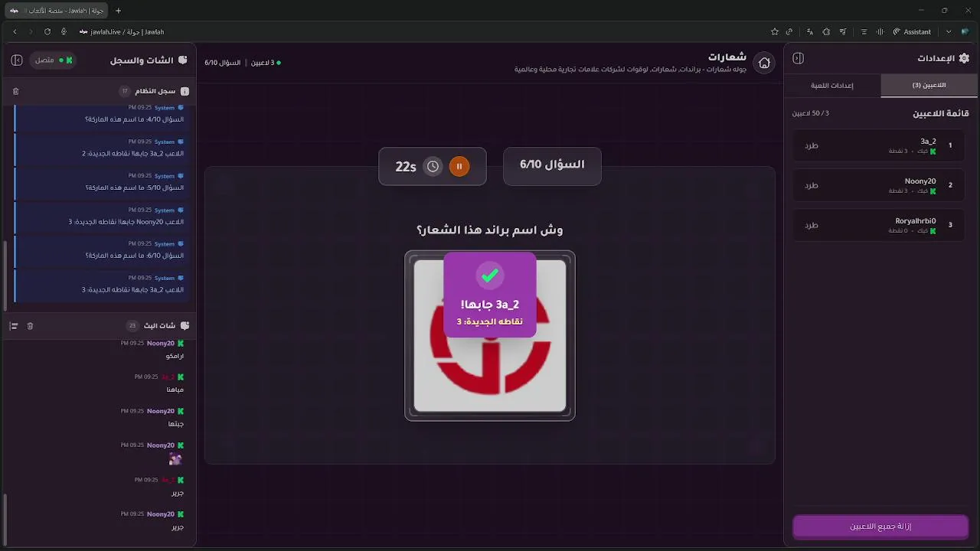Click chat message جبتها

176,424
